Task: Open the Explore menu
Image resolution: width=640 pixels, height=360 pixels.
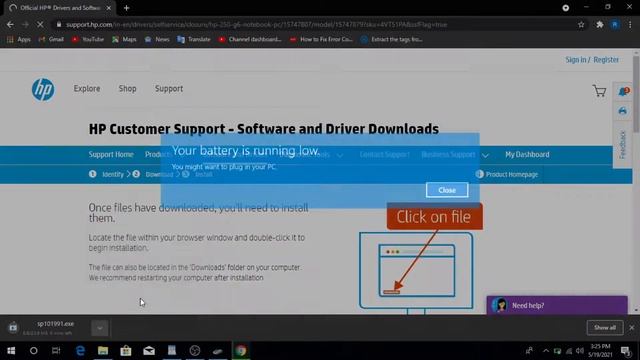Action: click(87, 89)
